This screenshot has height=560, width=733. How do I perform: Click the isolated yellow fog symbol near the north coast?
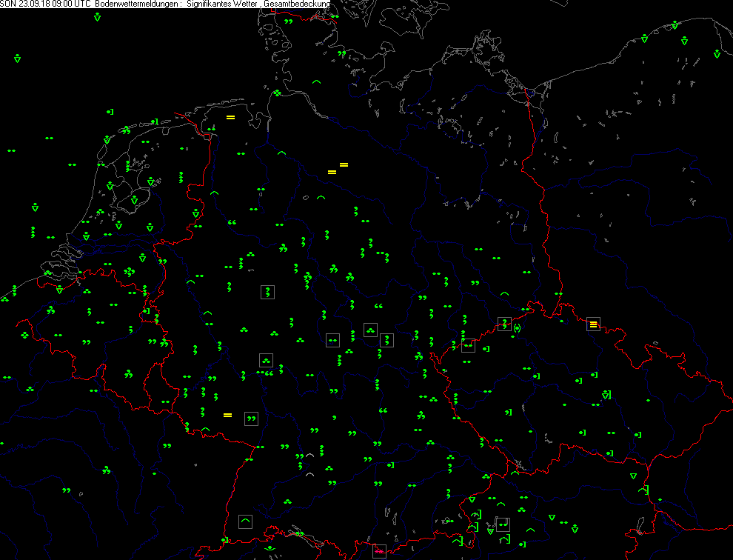(230, 117)
